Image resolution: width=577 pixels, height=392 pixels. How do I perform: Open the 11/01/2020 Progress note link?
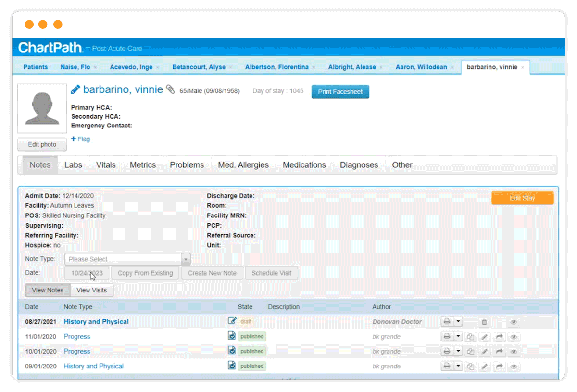pyautogui.click(x=76, y=337)
